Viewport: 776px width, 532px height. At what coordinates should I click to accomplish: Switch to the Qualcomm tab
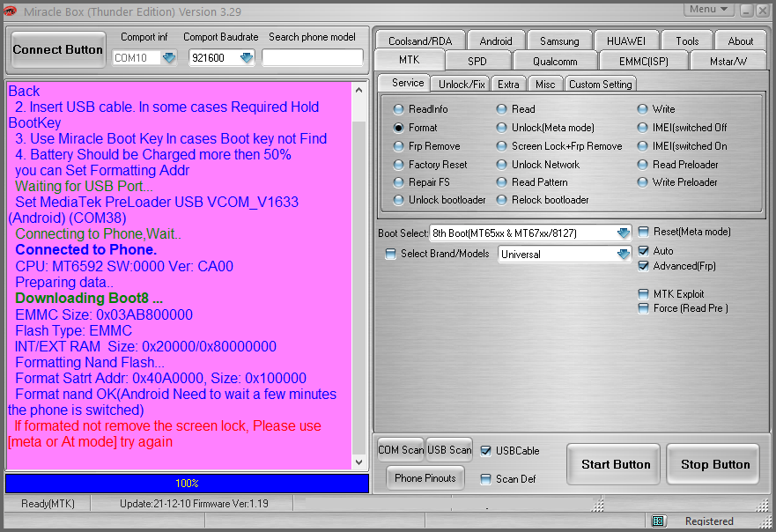pos(555,62)
